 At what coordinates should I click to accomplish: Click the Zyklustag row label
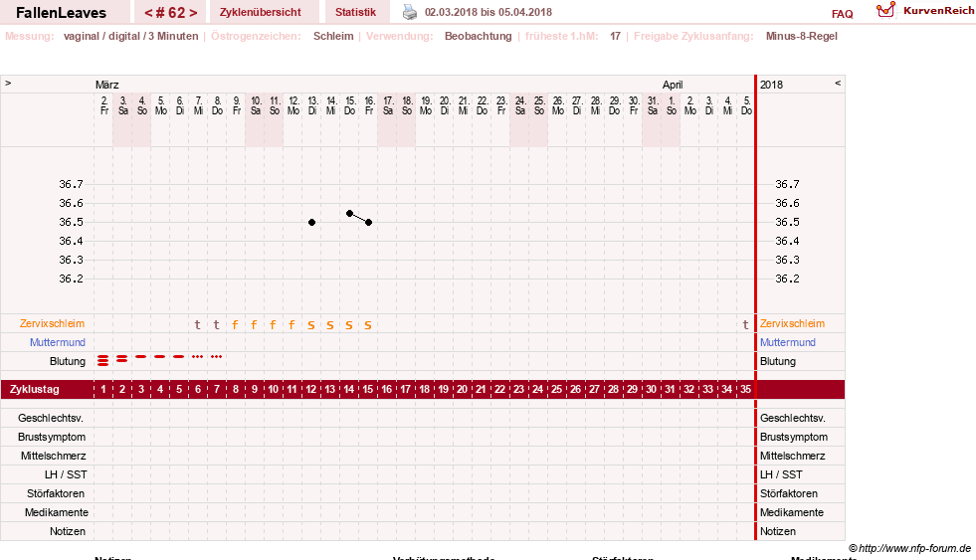pyautogui.click(x=34, y=390)
